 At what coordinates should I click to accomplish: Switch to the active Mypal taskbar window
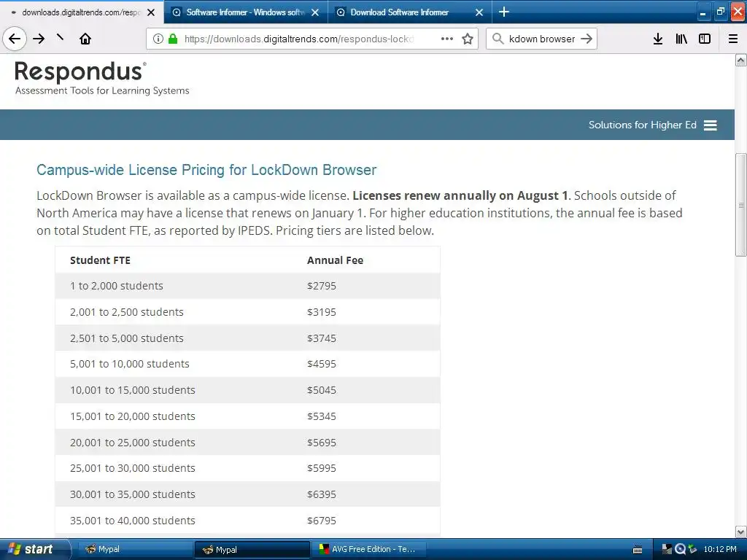pos(251,549)
